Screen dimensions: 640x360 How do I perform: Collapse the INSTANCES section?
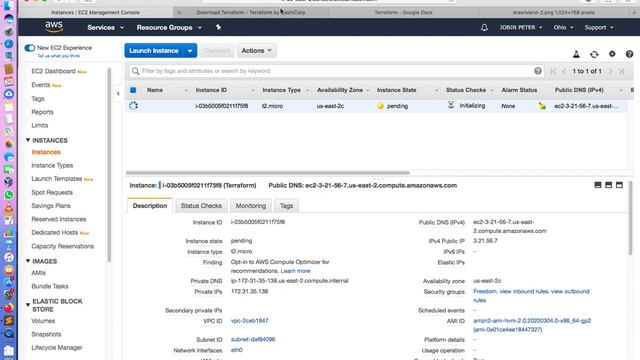coord(28,140)
